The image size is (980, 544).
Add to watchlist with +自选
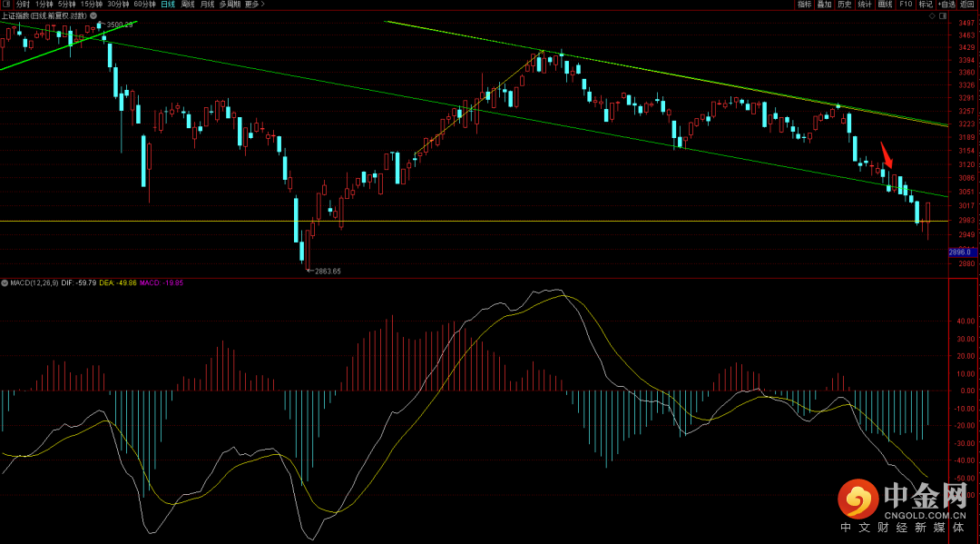(x=946, y=5)
